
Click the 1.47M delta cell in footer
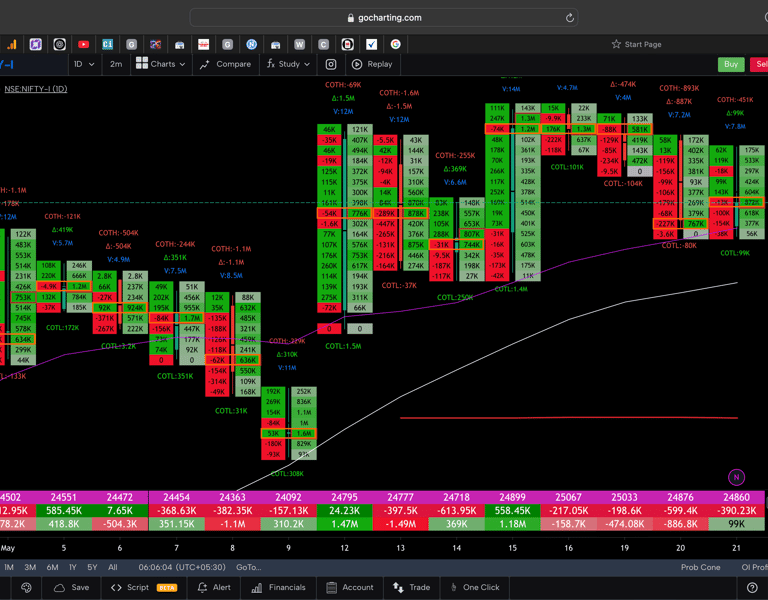coord(344,524)
